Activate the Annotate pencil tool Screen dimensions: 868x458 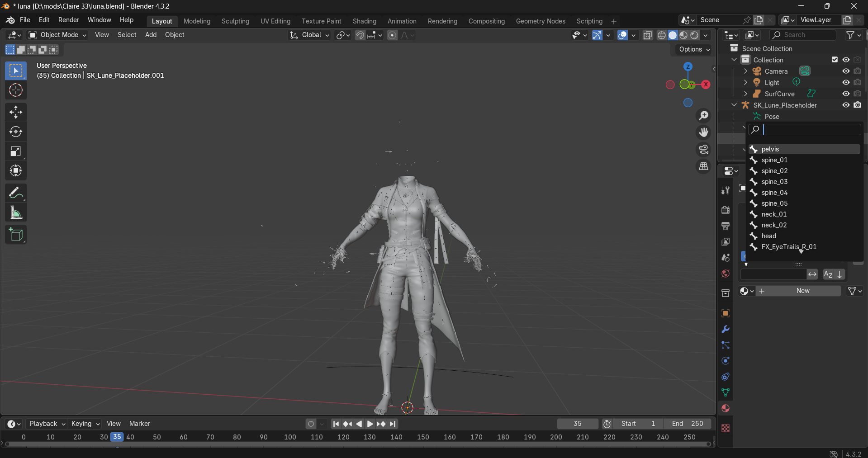tap(16, 193)
